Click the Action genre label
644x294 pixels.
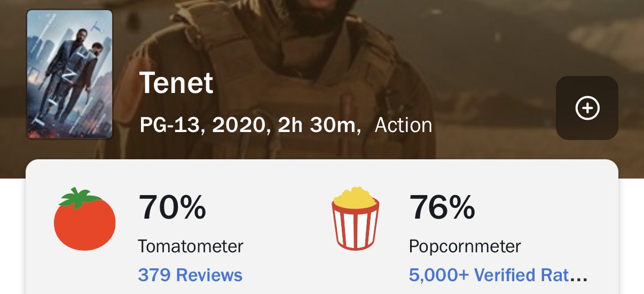coord(404,126)
